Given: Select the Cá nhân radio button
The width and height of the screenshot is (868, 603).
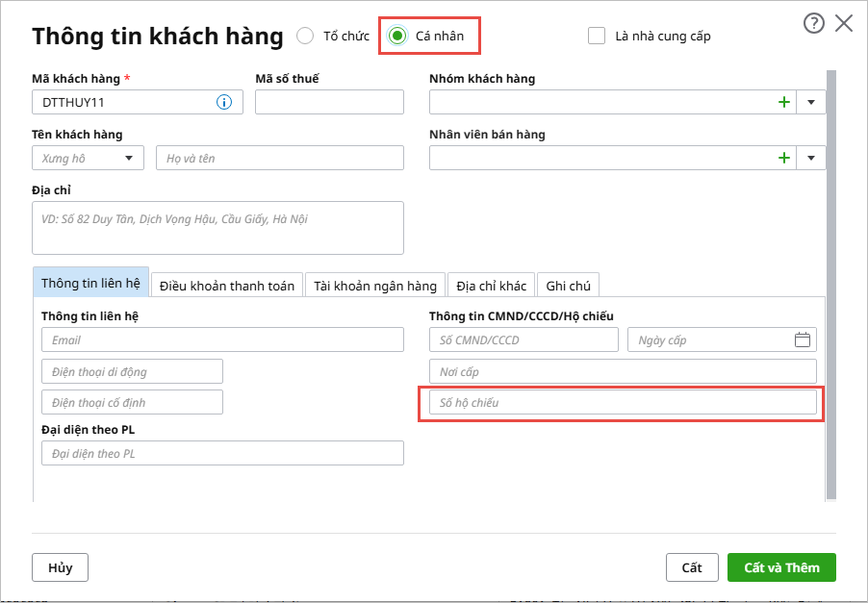Looking at the screenshot, I should tap(396, 36).
